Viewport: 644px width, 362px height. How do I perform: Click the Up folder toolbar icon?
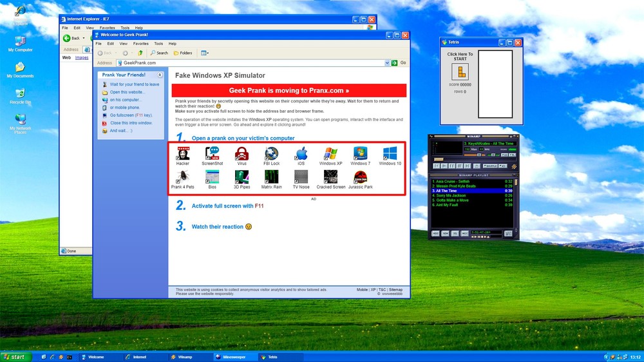[140, 53]
